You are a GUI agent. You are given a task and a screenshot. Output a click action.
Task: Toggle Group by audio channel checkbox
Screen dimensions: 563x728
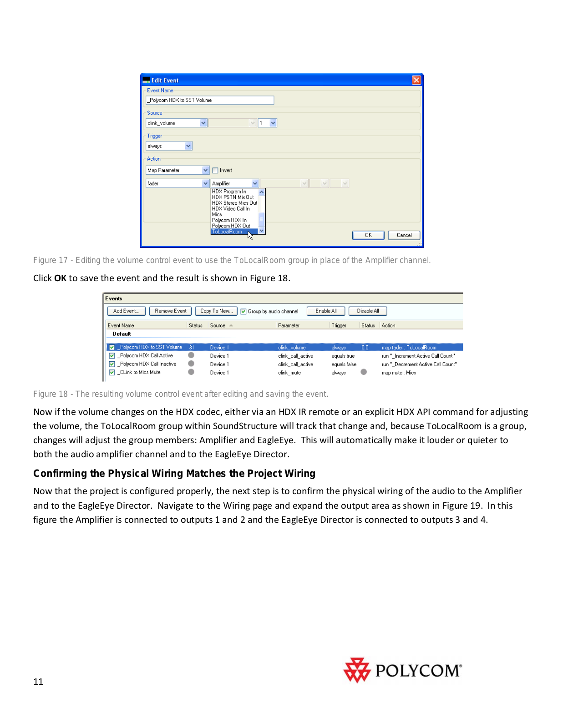point(243,312)
